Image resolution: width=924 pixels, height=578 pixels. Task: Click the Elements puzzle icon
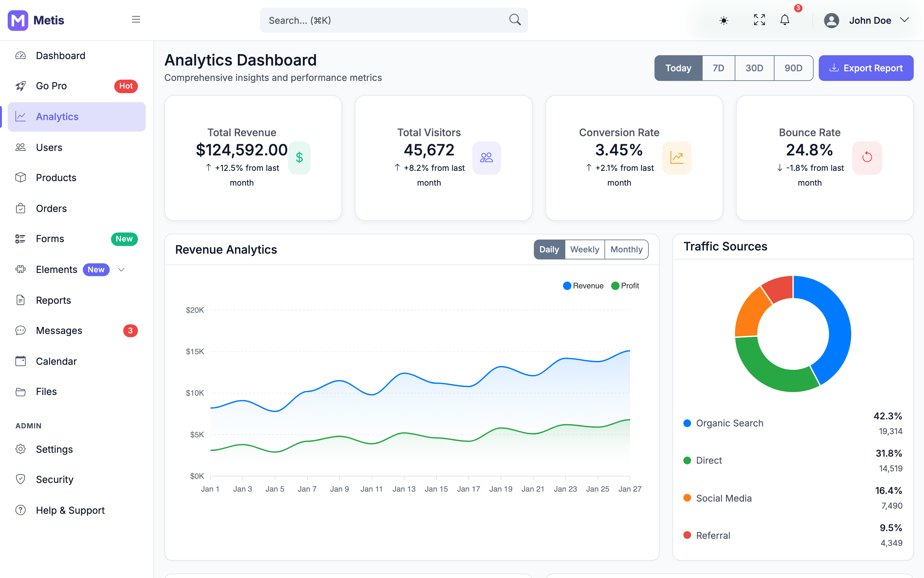click(x=21, y=269)
